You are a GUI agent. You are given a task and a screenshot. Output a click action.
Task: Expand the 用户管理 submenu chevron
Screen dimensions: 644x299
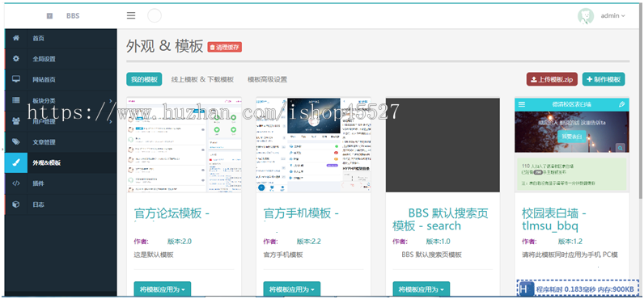tap(110, 121)
